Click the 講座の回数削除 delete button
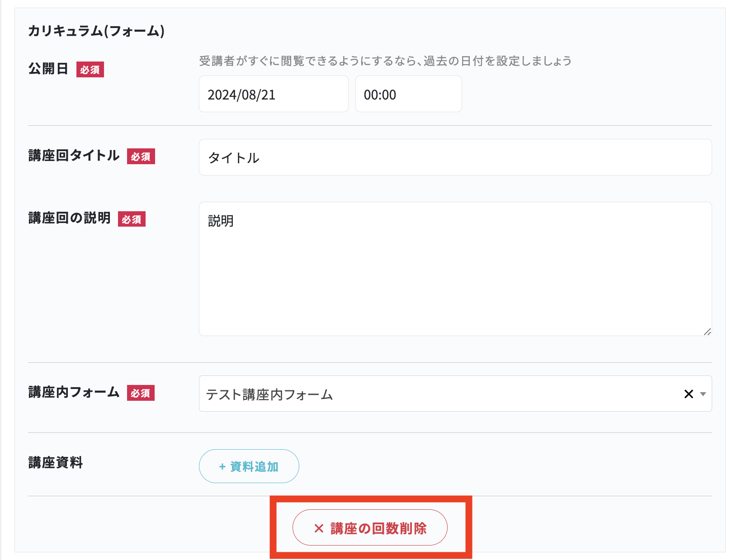Screen dimensions: 737x560 (370, 528)
